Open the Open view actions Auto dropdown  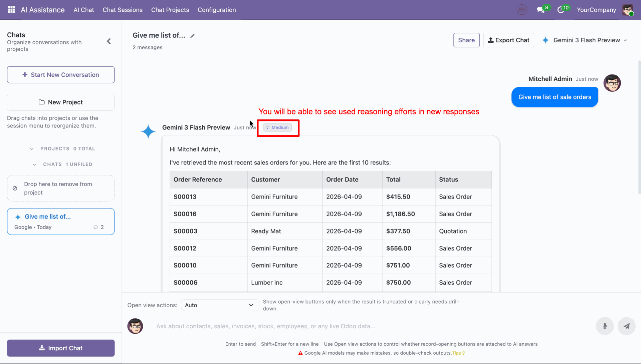click(x=220, y=305)
